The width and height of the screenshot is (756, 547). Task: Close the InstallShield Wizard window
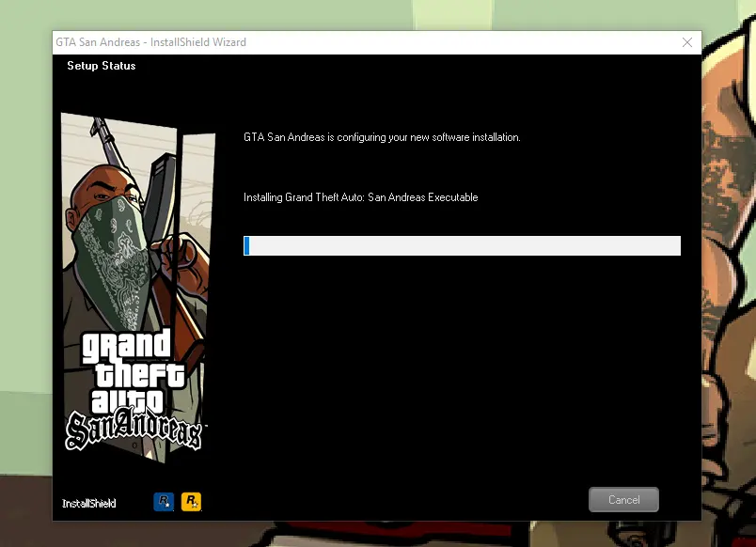[687, 42]
